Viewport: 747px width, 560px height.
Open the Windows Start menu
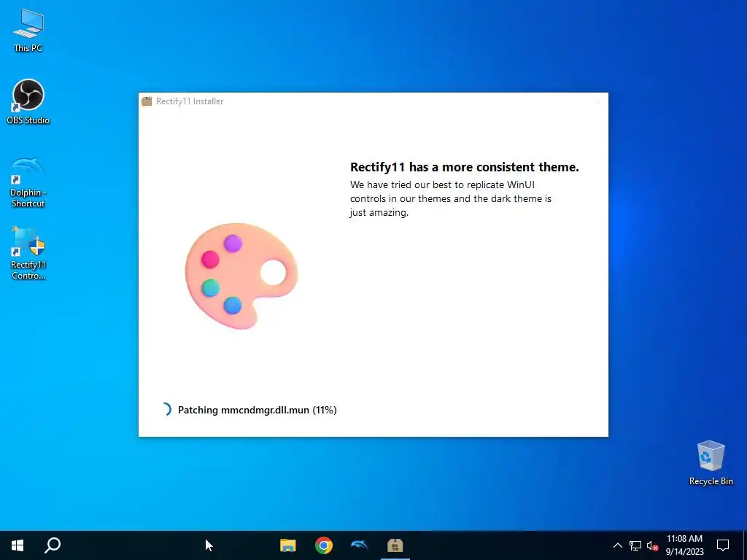click(x=18, y=545)
